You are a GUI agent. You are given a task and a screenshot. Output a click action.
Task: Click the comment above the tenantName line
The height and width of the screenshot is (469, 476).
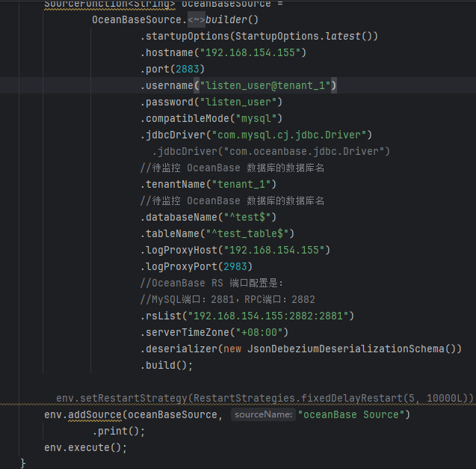click(x=232, y=168)
